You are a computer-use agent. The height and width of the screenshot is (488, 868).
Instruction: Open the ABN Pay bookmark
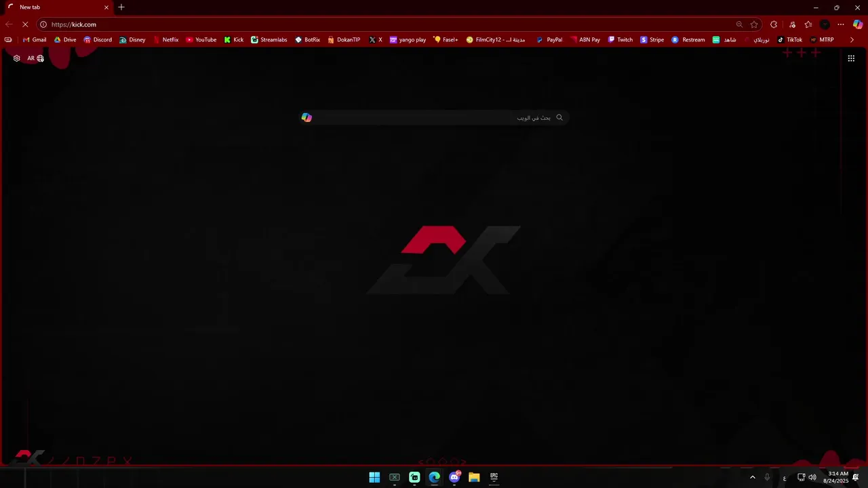(585, 40)
